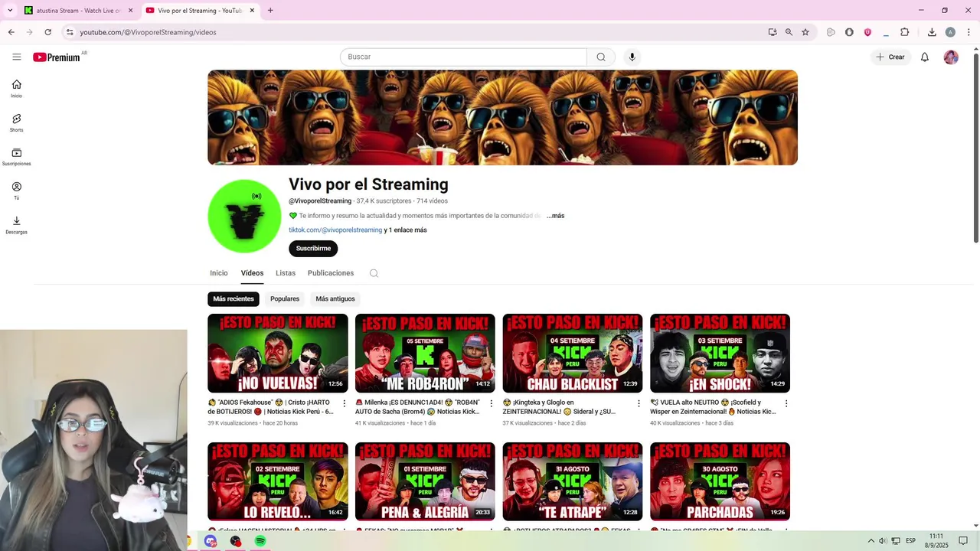Open the TE ATRAPÉ video thumbnail
This screenshot has width=980, height=551.
[573, 481]
